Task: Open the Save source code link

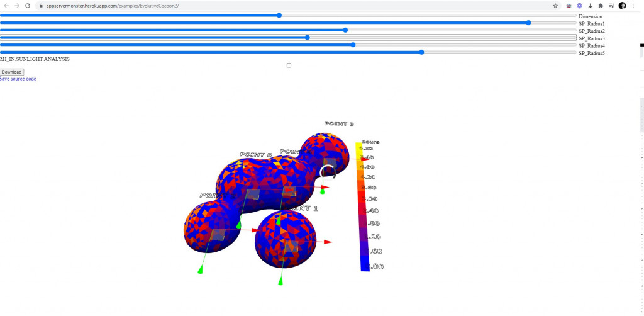Action: (x=18, y=79)
